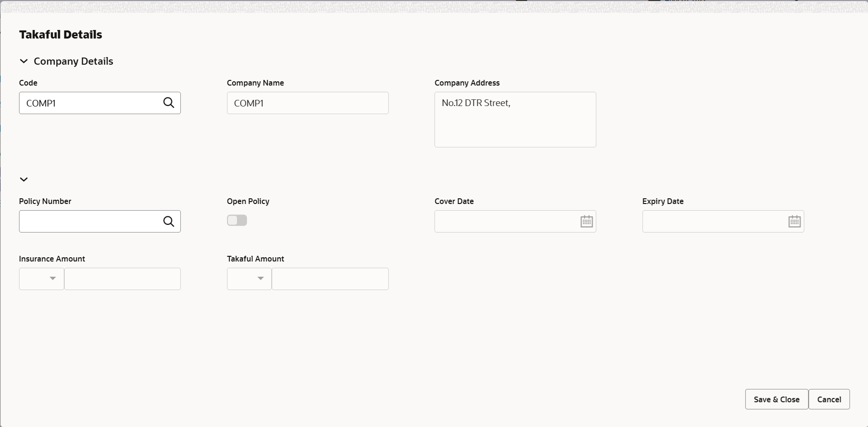
Task: Focus the Policy Number input field
Action: pyautogui.click(x=90, y=222)
